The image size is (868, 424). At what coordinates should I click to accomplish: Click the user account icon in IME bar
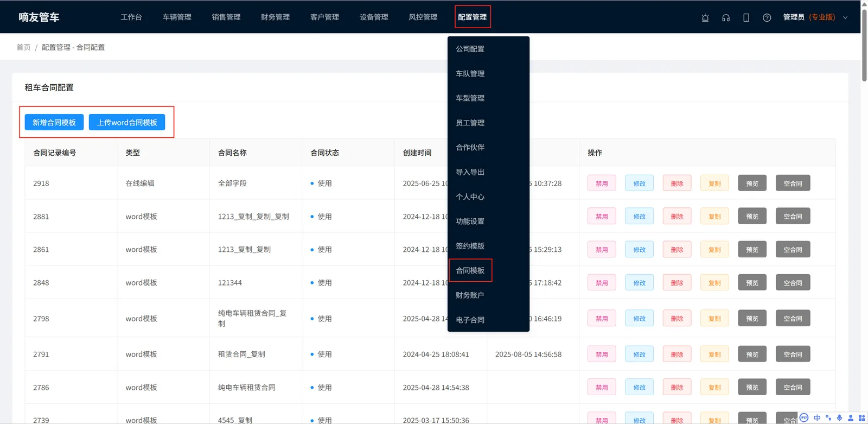pos(851,417)
